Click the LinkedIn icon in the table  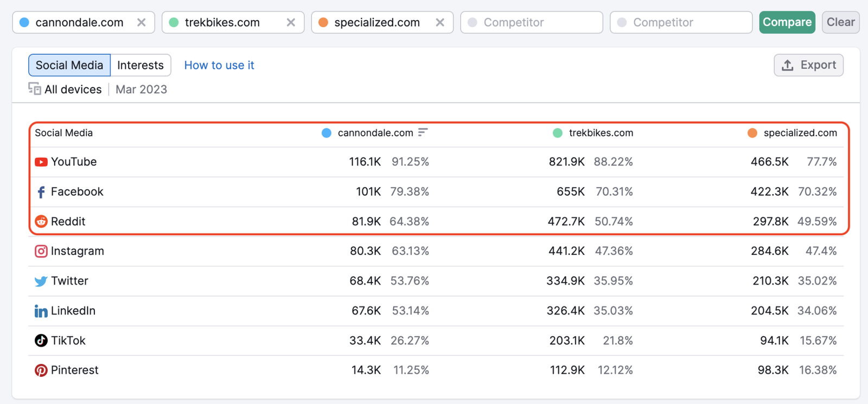pos(41,311)
